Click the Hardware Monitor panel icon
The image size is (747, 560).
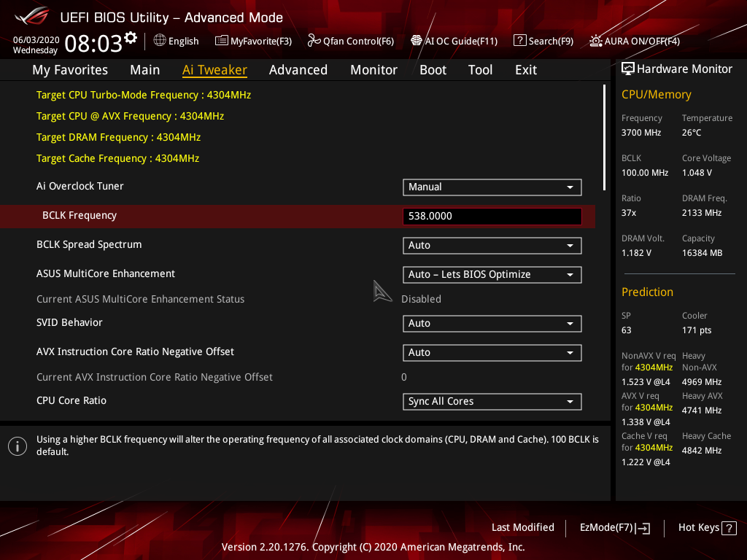[628, 68]
